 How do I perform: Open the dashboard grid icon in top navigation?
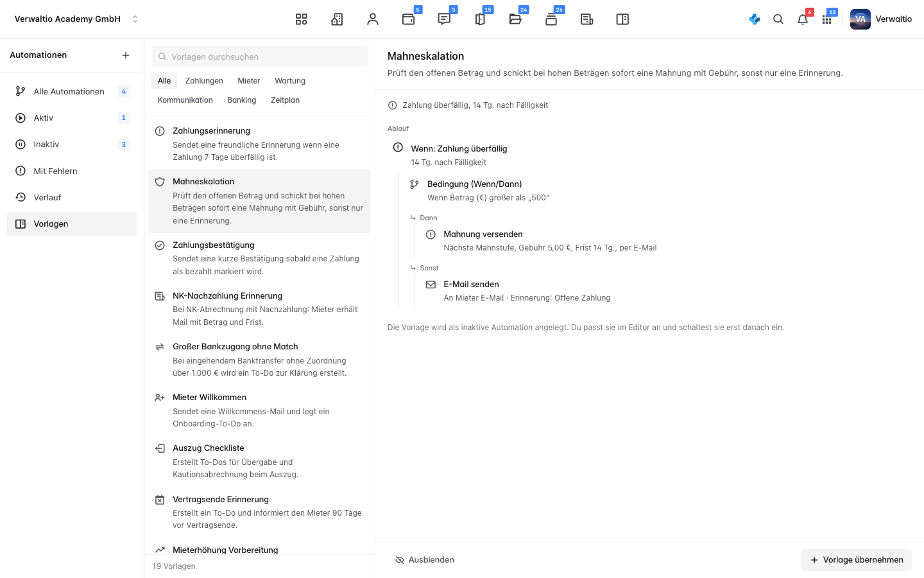click(302, 19)
